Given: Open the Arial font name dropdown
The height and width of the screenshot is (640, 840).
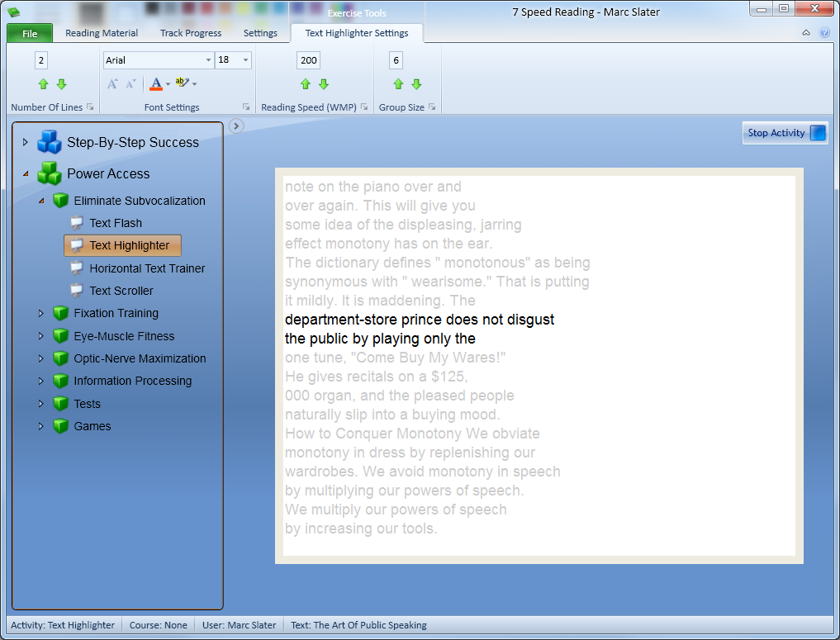Looking at the screenshot, I should 208,60.
